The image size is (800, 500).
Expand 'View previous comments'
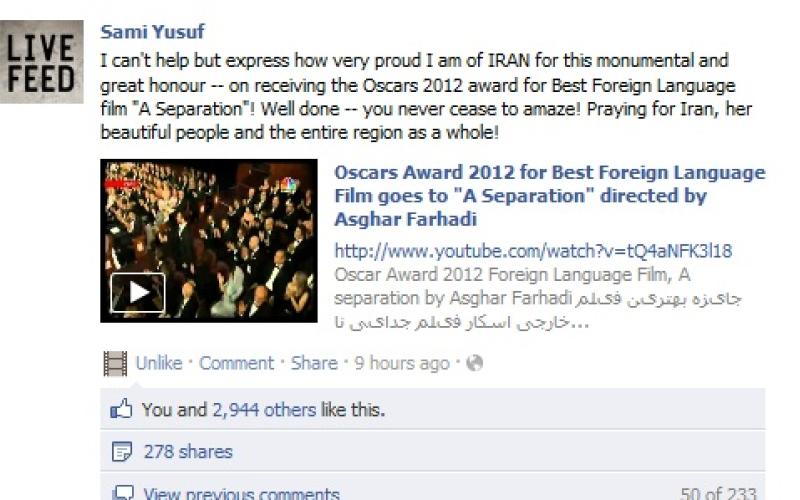[241, 493]
